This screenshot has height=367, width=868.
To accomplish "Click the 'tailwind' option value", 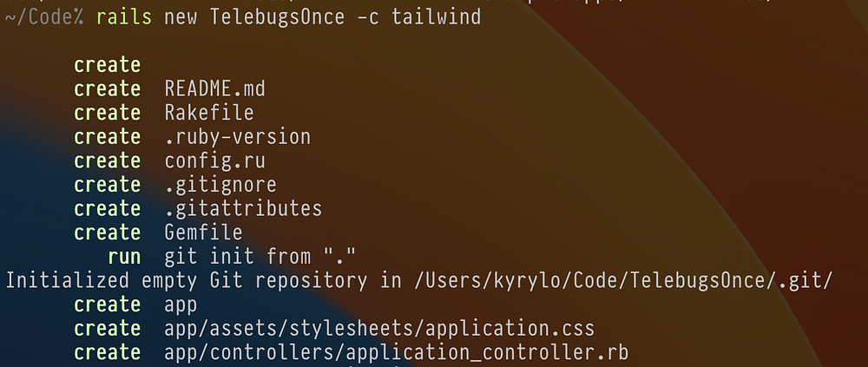I will (437, 17).
